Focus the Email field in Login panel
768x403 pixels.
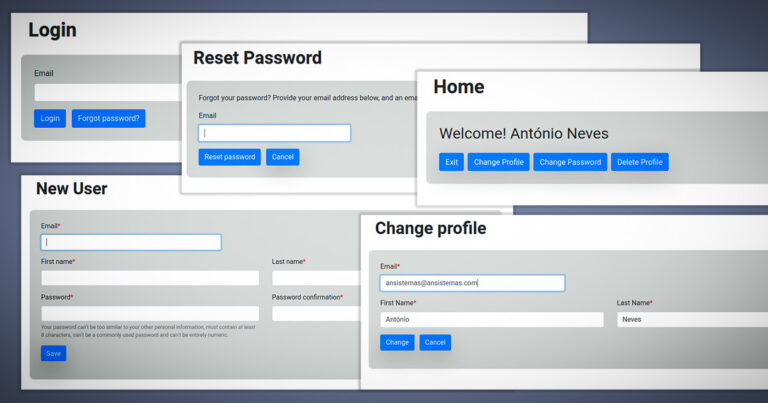pos(107,93)
